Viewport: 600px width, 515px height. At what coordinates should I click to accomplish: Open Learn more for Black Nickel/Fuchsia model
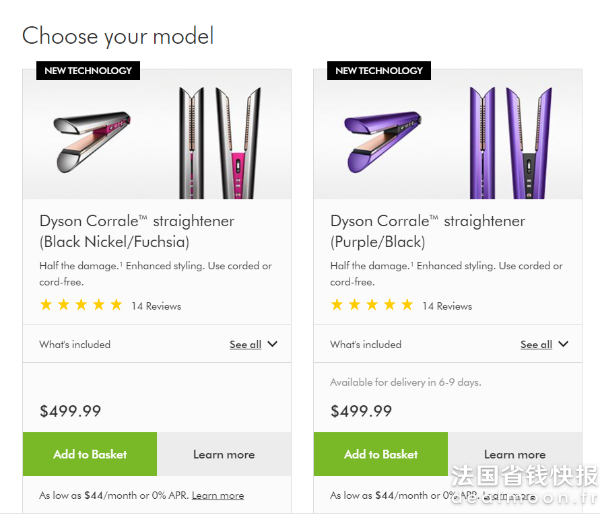(x=224, y=454)
